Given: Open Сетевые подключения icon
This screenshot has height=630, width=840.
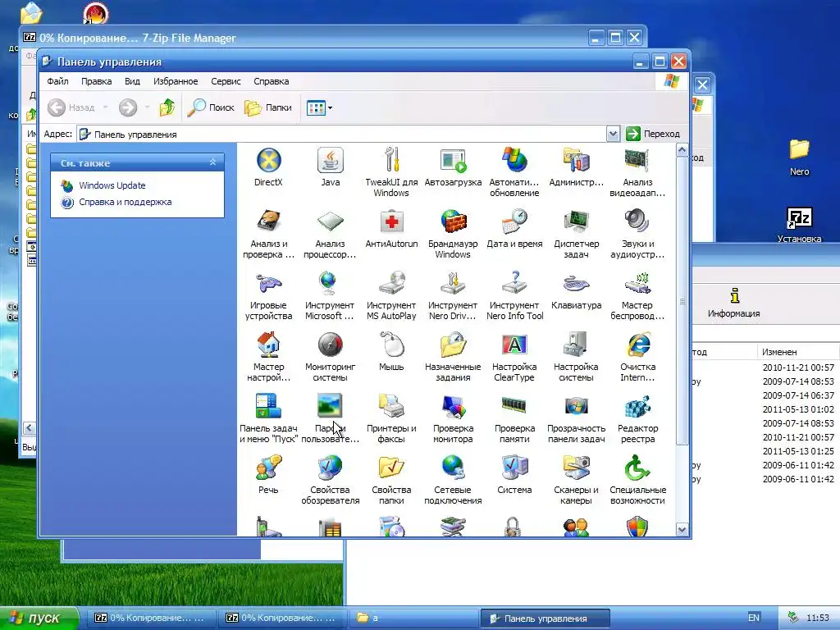Looking at the screenshot, I should pyautogui.click(x=453, y=468).
